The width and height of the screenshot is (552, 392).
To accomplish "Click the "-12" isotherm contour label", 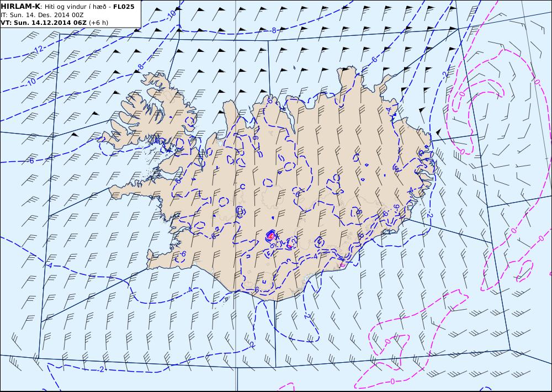I will (x=39, y=50).
